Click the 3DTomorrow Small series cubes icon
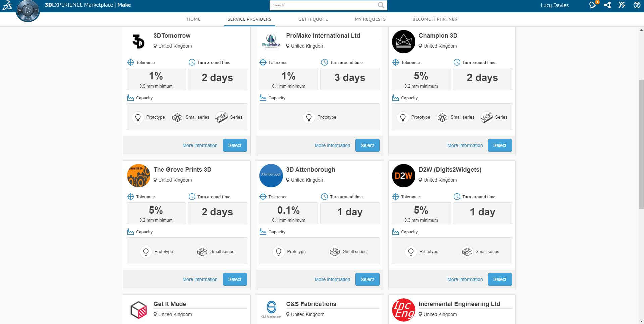Image resolution: width=644 pixels, height=324 pixels. pyautogui.click(x=177, y=117)
